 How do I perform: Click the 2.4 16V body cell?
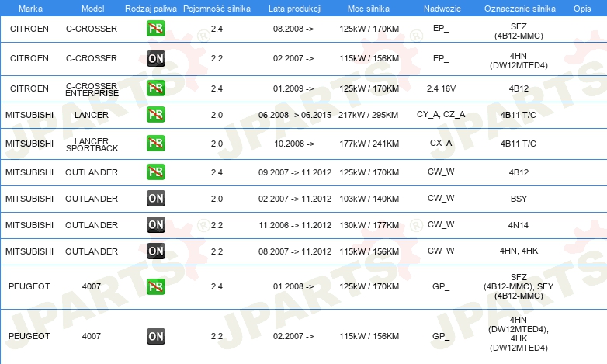point(441,88)
